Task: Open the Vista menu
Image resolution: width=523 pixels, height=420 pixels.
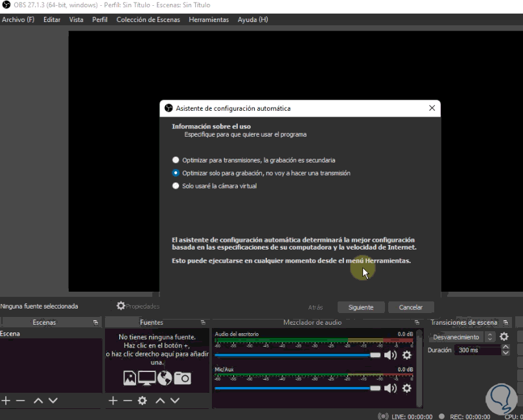Action: (76, 19)
